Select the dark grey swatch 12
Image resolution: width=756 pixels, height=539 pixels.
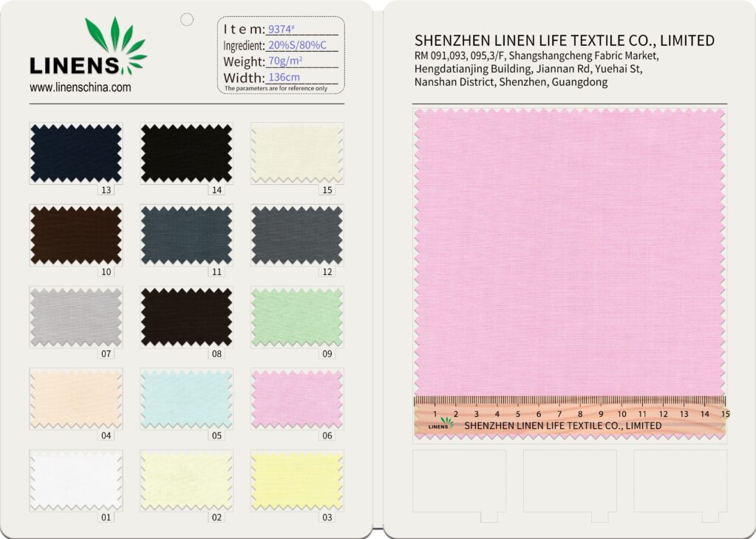click(297, 235)
